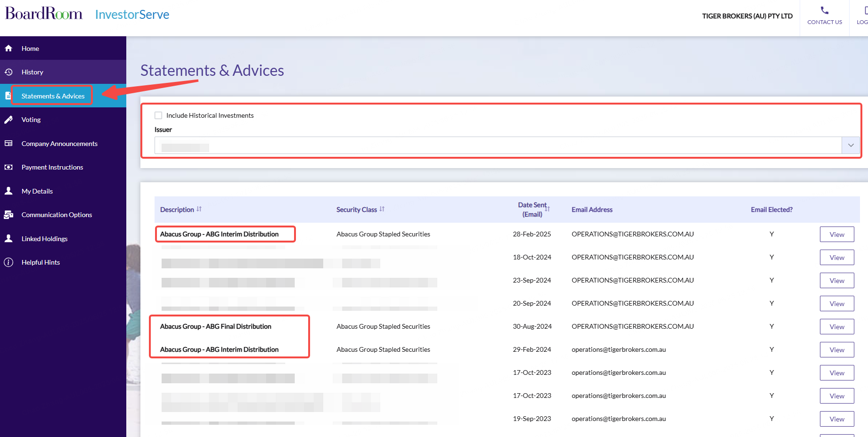This screenshot has width=868, height=437.
Task: Sort by Date Sent column arrows
Action: click(x=548, y=208)
